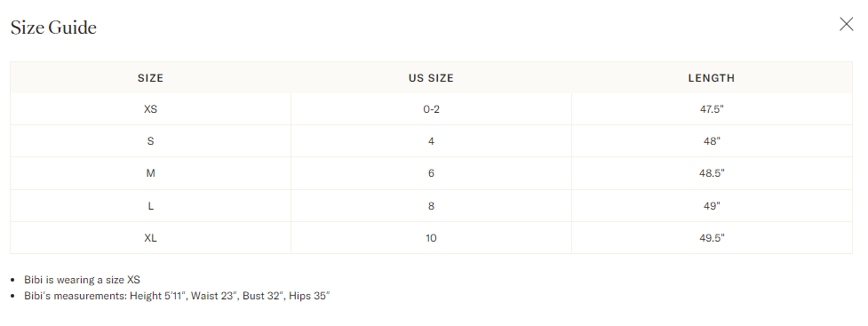Click the 49.5" length cell
Viewport: 868px width, 326px height.
coord(712,238)
